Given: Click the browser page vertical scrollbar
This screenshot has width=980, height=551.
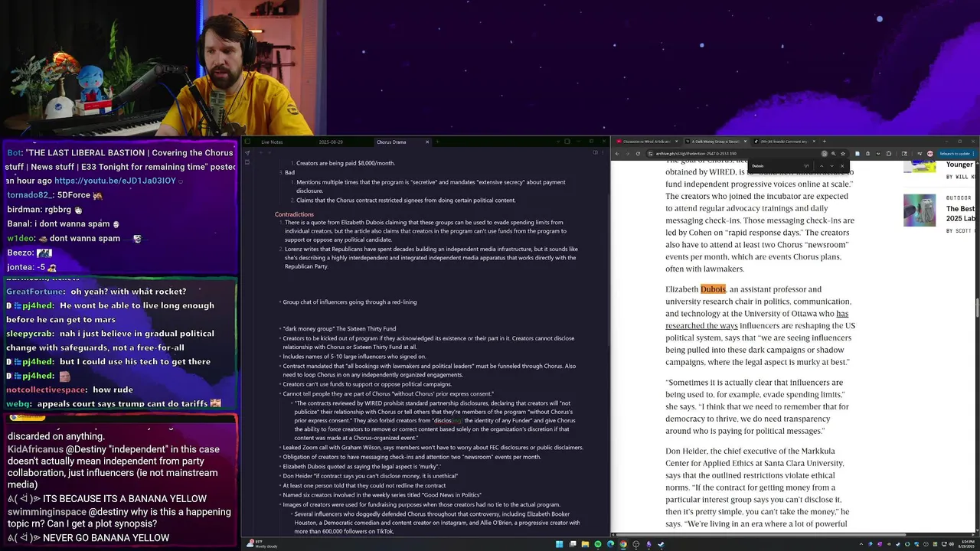Looking at the screenshot, I should pos(977,306).
